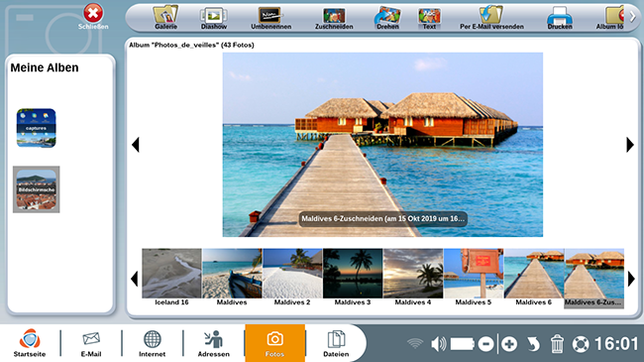
Task: Move thumbnail strip forward with right arrow
Action: [631, 279]
